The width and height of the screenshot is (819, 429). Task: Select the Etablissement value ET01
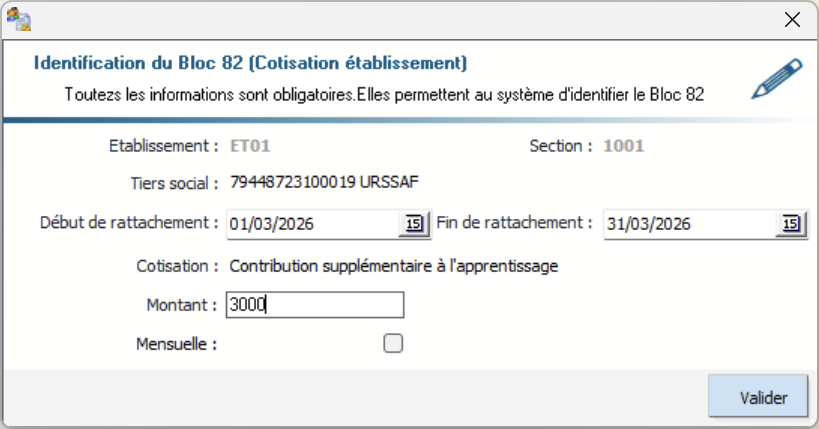pos(251,146)
